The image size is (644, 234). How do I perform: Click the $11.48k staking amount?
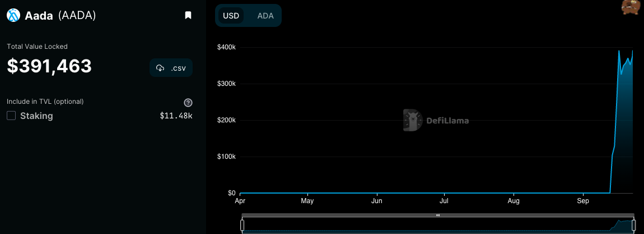pos(176,116)
